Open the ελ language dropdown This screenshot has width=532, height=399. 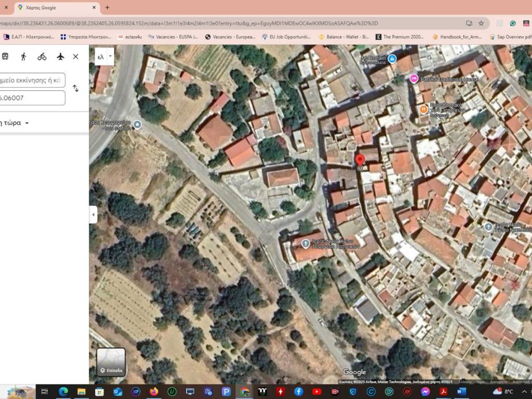click(104, 56)
